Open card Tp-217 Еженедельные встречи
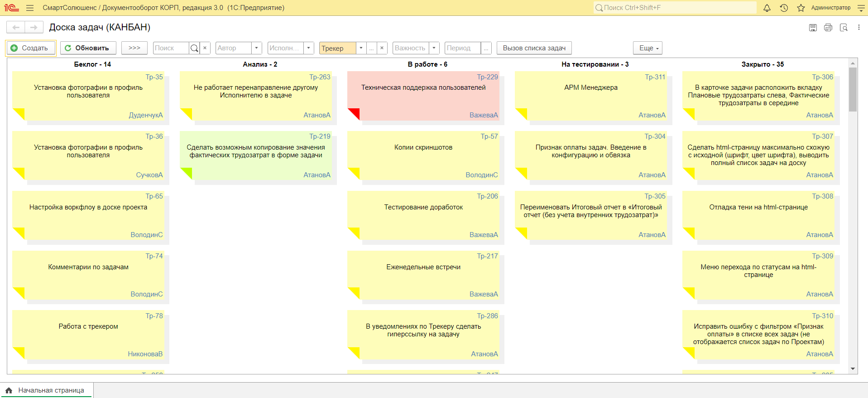 [423, 275]
